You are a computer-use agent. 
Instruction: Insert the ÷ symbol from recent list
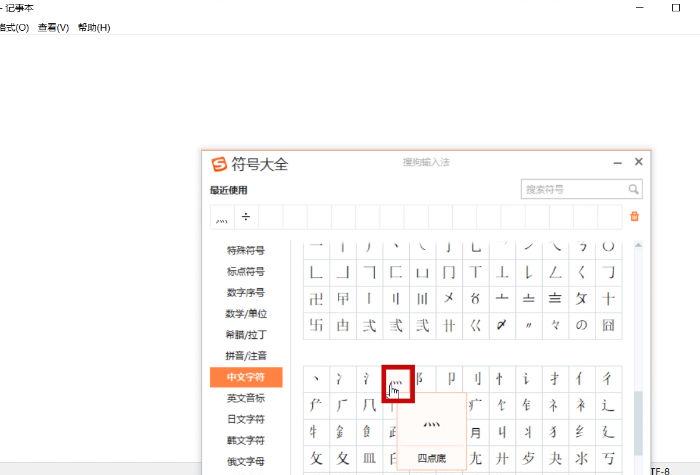coord(246,217)
